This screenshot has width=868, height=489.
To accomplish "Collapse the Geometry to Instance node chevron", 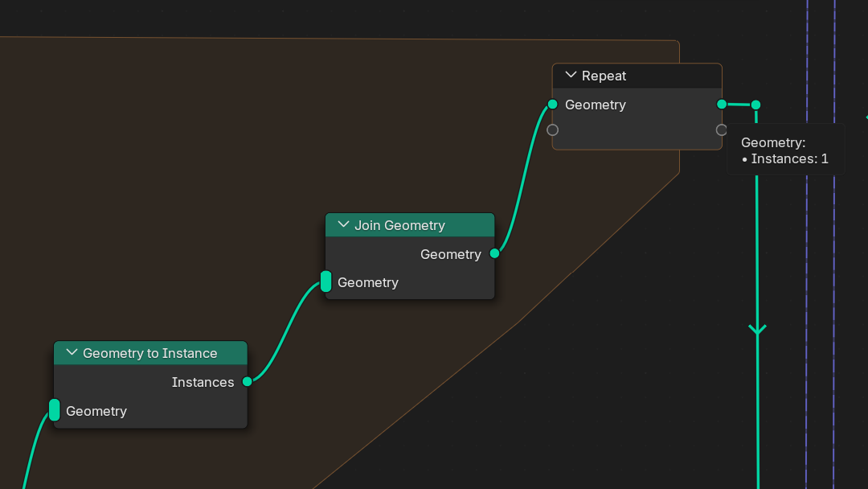I will (72, 353).
